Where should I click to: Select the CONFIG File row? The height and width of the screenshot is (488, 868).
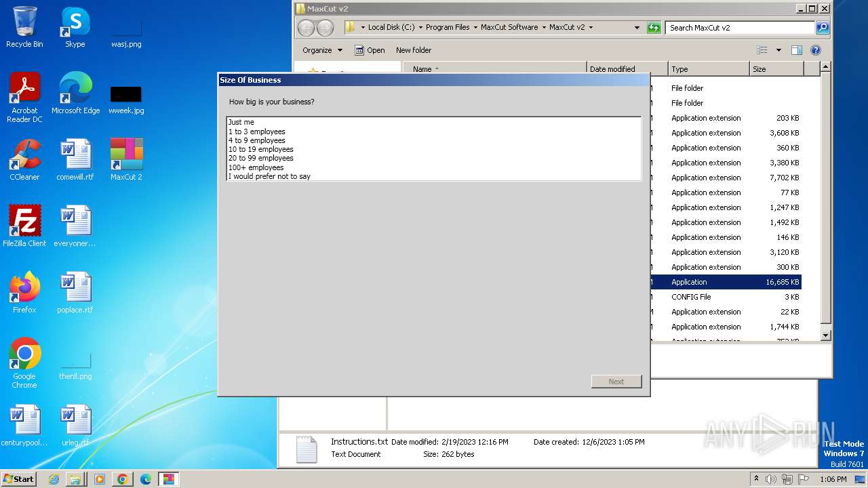pyautogui.click(x=726, y=297)
